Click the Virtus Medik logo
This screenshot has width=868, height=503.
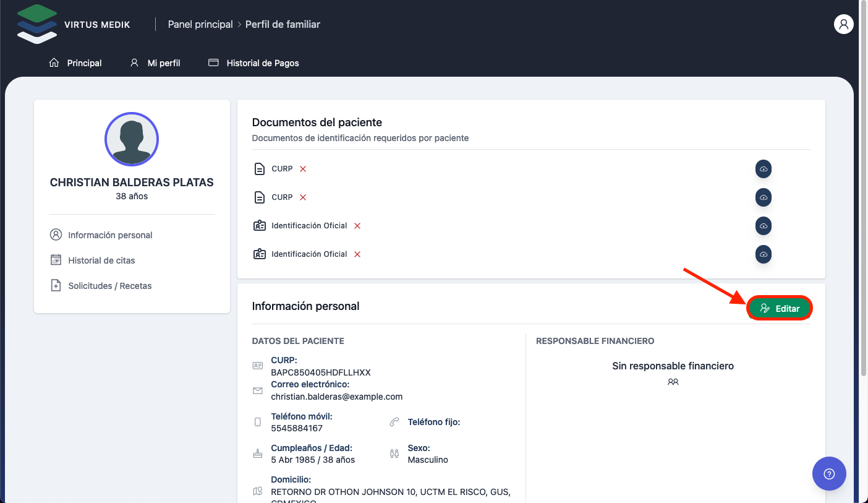pos(38,25)
